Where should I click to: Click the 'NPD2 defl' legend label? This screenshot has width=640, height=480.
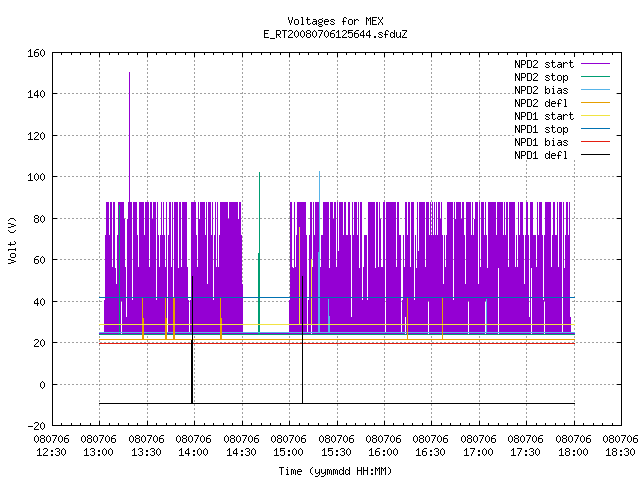tap(541, 103)
